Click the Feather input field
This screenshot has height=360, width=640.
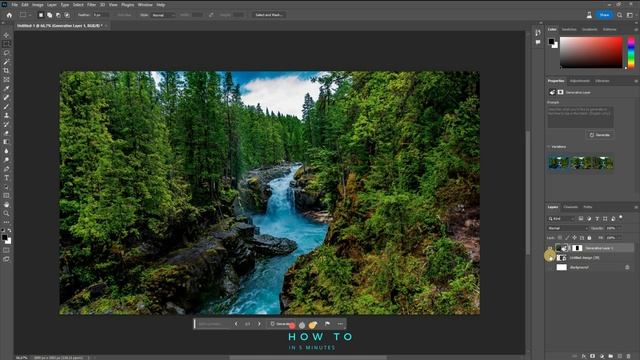pos(101,15)
